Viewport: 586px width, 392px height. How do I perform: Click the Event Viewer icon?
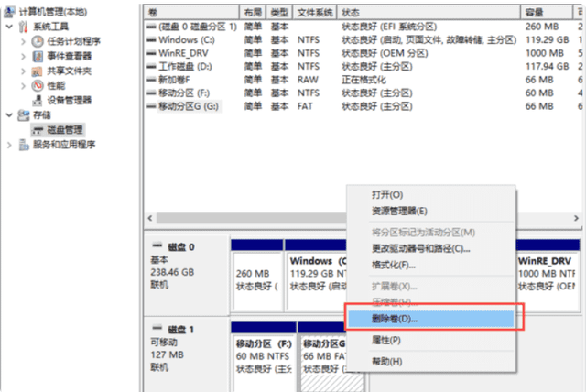pos(38,56)
